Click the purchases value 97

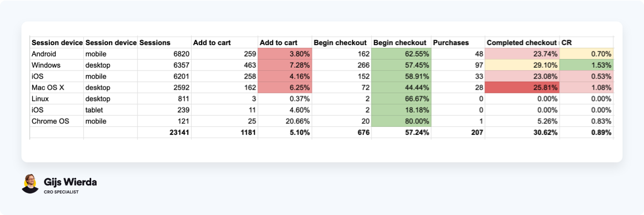[458, 65]
